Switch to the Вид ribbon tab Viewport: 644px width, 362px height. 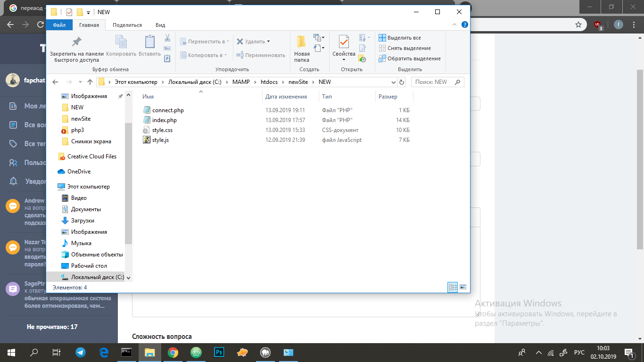(x=160, y=25)
